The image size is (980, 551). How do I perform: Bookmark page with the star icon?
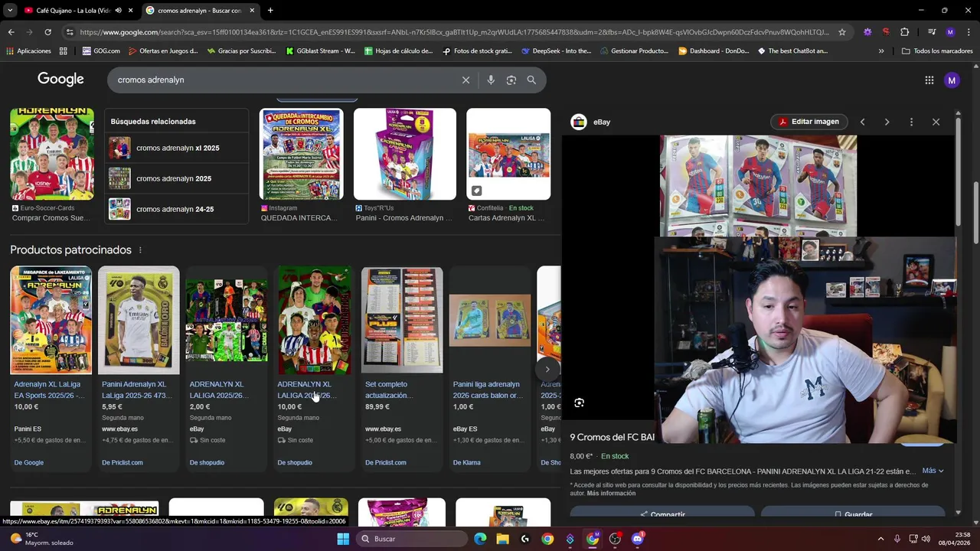point(842,32)
